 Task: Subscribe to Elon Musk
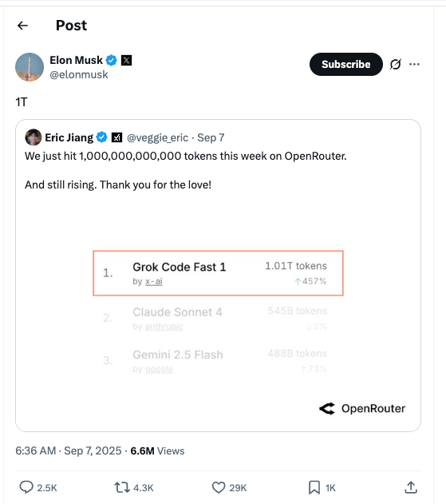coord(346,64)
